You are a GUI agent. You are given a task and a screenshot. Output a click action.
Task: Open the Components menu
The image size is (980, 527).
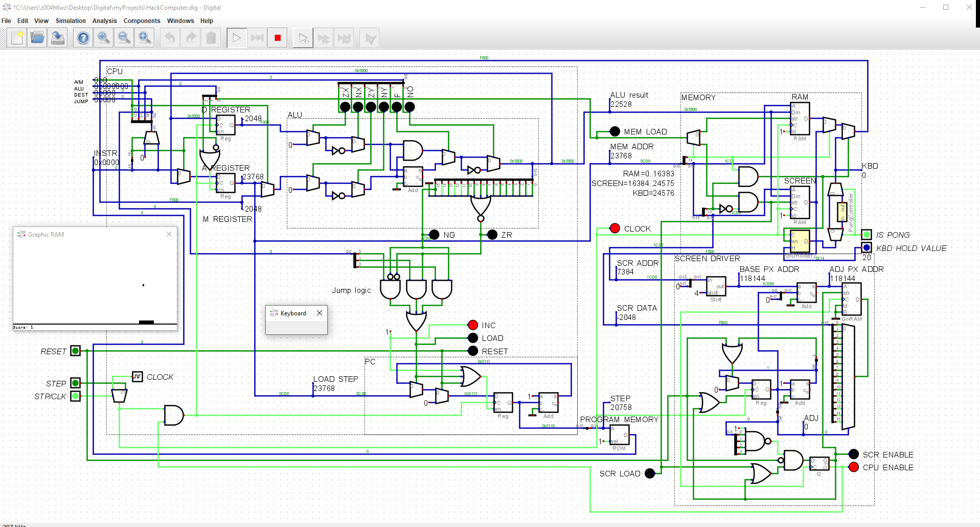[142, 21]
